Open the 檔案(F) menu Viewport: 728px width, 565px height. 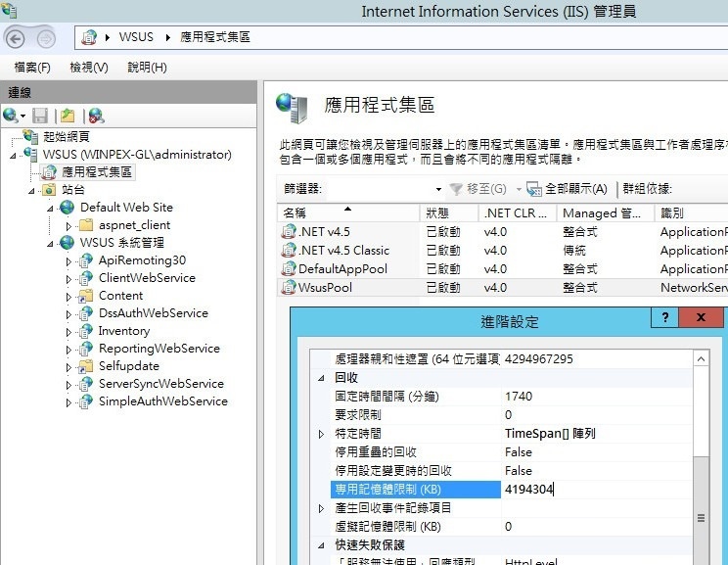[32, 68]
